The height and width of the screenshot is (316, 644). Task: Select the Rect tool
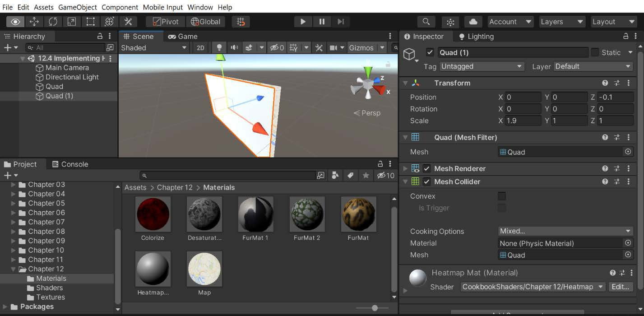point(91,22)
